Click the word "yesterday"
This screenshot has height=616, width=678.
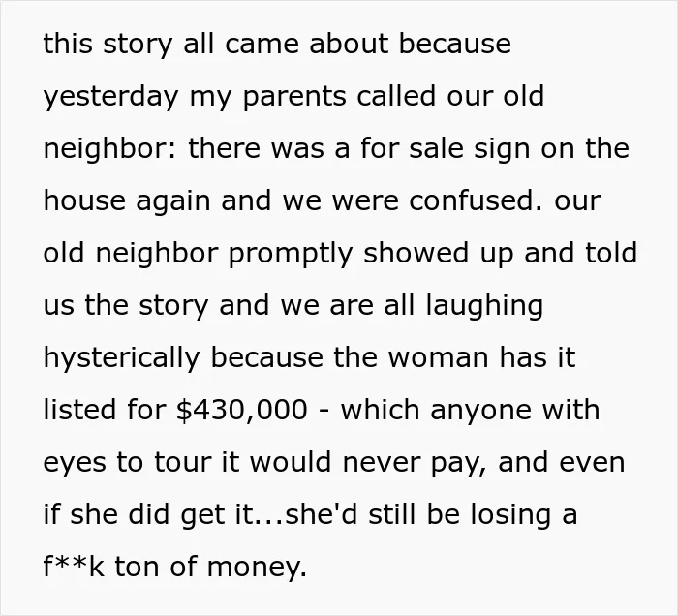click(x=110, y=97)
